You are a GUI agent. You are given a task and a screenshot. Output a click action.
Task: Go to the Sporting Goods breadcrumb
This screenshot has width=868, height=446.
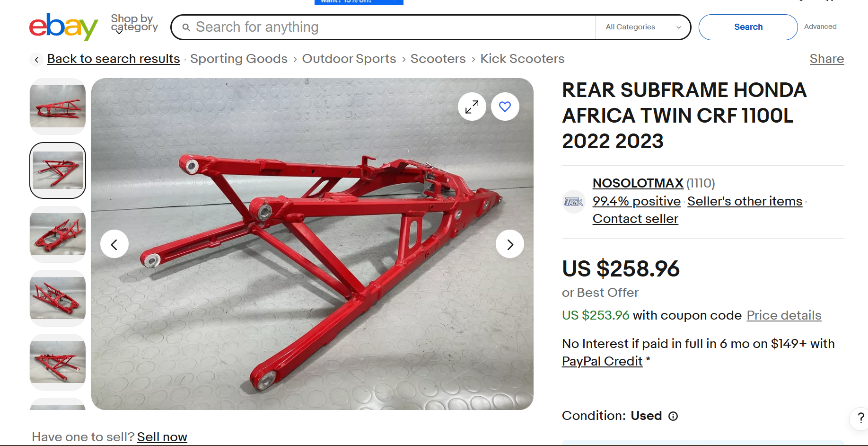(x=239, y=59)
